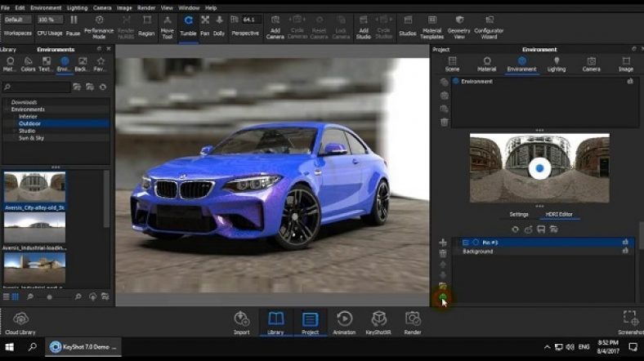The height and width of the screenshot is (361, 644).
Task: Open the Material Templates tool
Action: pyautogui.click(x=432, y=20)
